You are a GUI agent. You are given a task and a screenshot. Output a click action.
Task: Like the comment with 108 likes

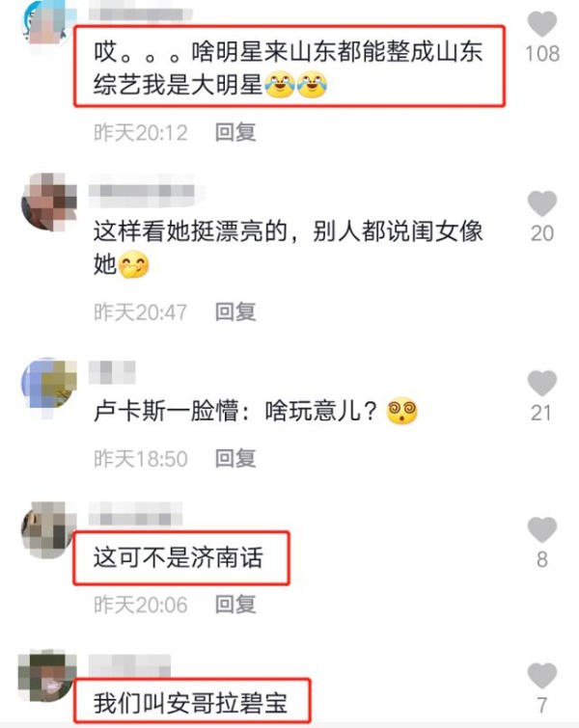(541, 24)
